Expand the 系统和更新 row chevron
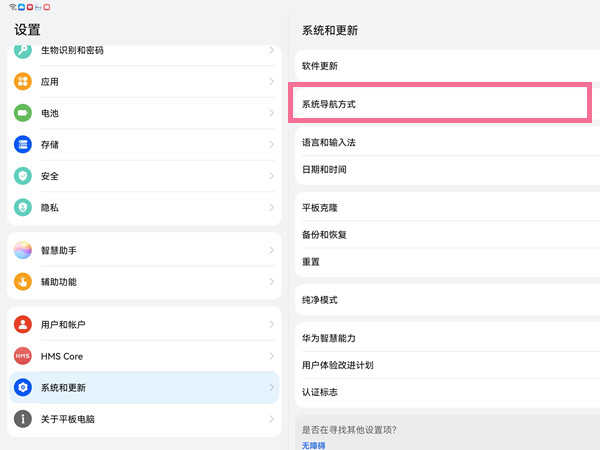The image size is (600, 450). (x=271, y=387)
